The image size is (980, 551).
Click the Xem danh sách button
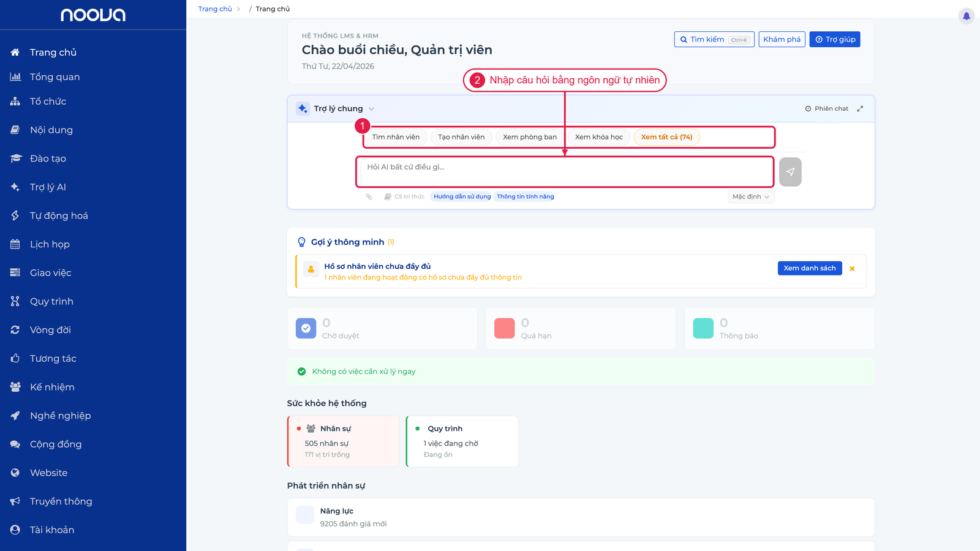[x=810, y=268]
